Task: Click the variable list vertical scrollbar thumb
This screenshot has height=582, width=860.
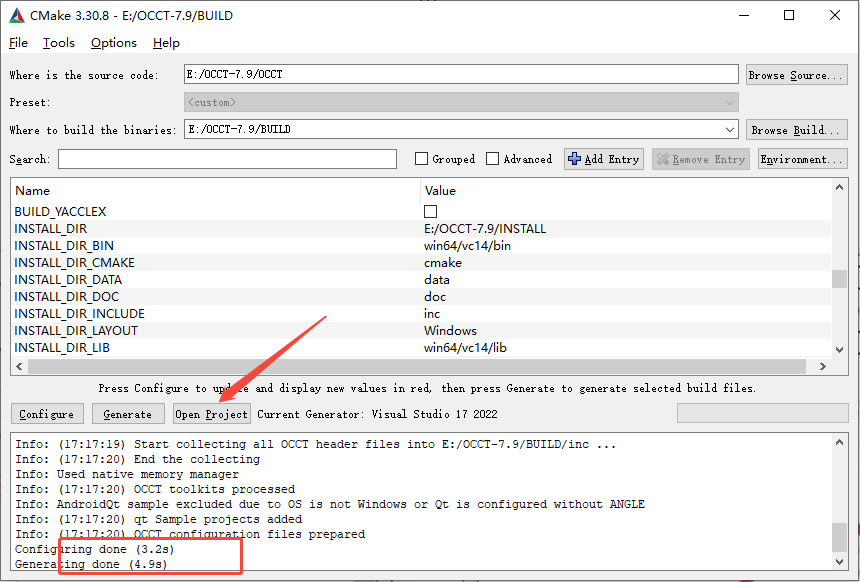Action: click(839, 279)
